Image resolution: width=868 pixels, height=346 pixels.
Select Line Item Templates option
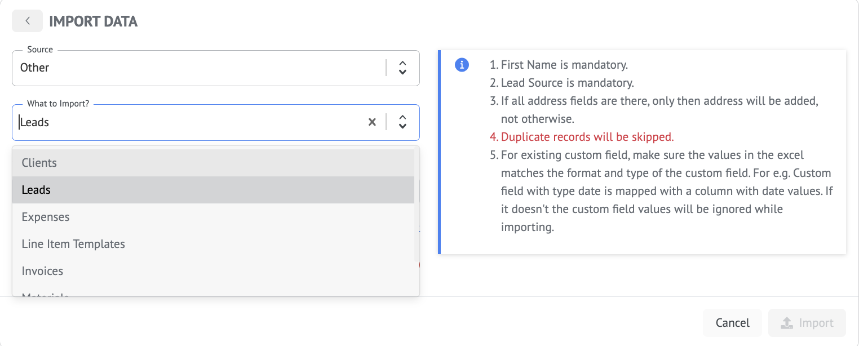click(x=73, y=244)
